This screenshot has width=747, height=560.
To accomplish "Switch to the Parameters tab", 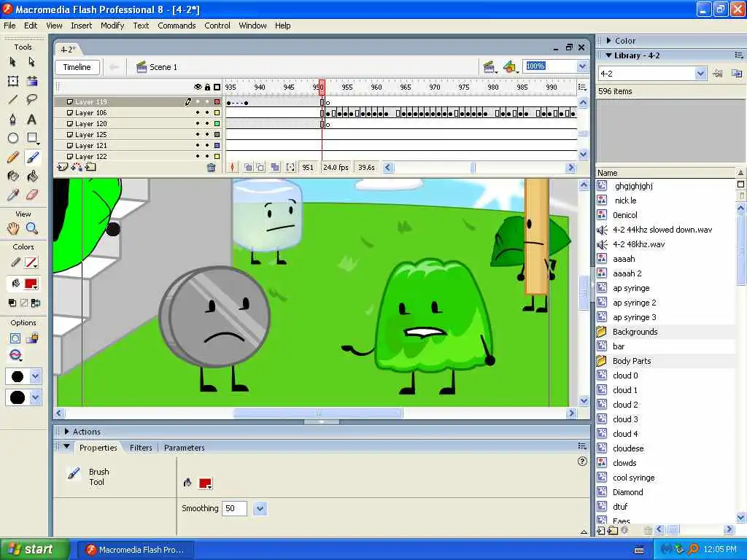I will (185, 448).
